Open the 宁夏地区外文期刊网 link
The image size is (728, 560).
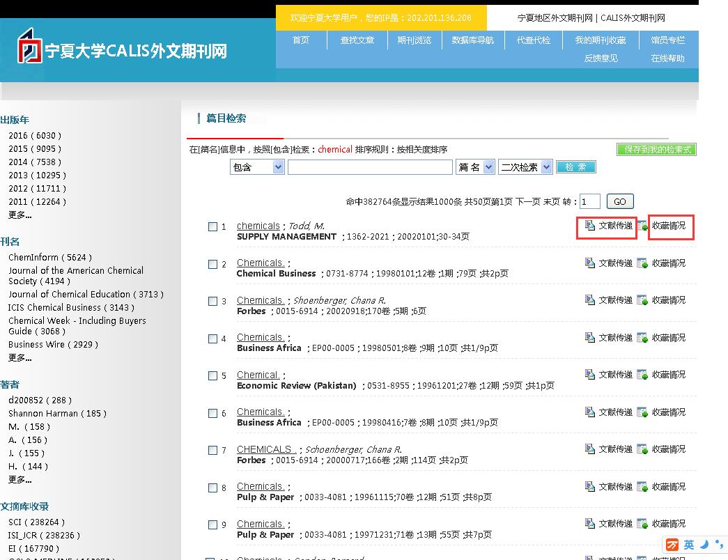[555, 17]
